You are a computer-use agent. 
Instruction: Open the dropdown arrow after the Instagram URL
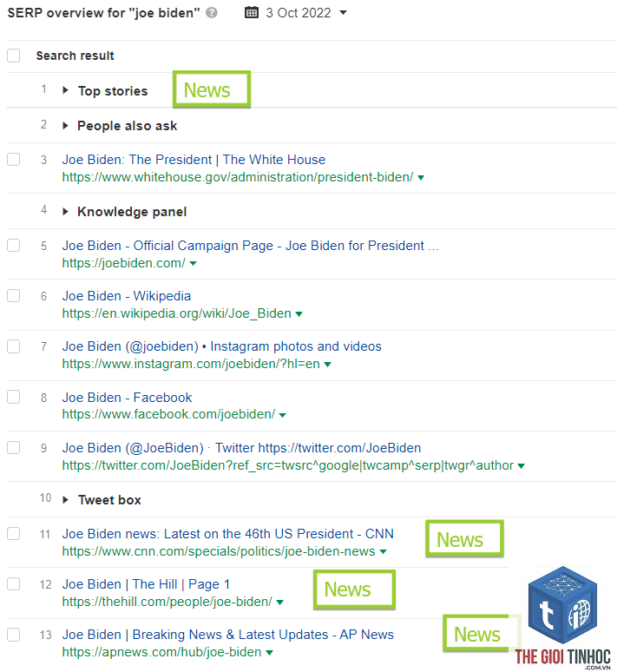pyautogui.click(x=327, y=365)
